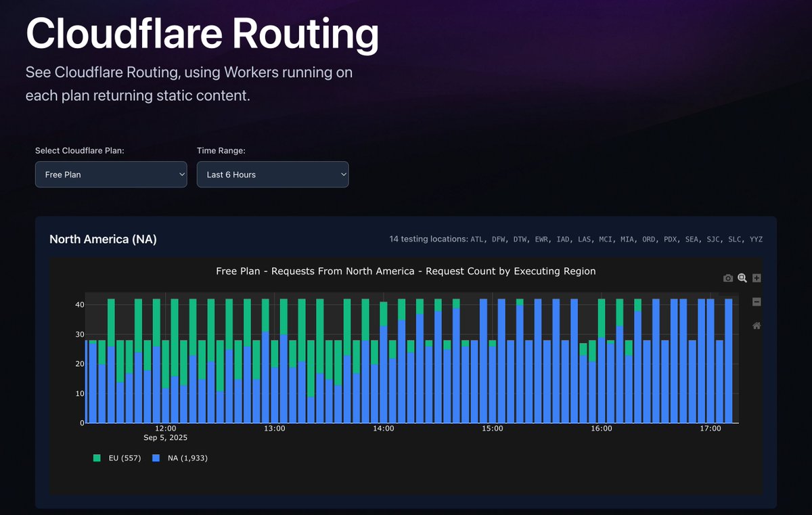Select the chart zoom magnifier tool
Screen dimensions: 812x515
click(x=742, y=278)
